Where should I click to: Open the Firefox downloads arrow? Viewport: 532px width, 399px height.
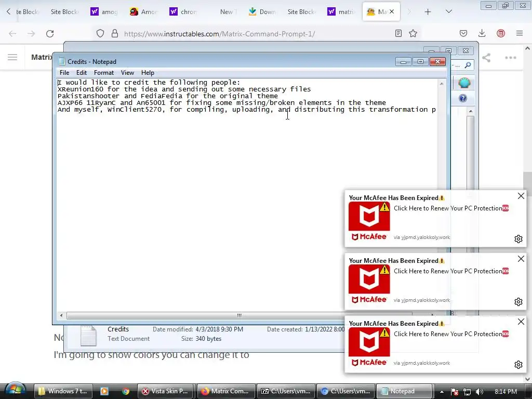(x=482, y=33)
